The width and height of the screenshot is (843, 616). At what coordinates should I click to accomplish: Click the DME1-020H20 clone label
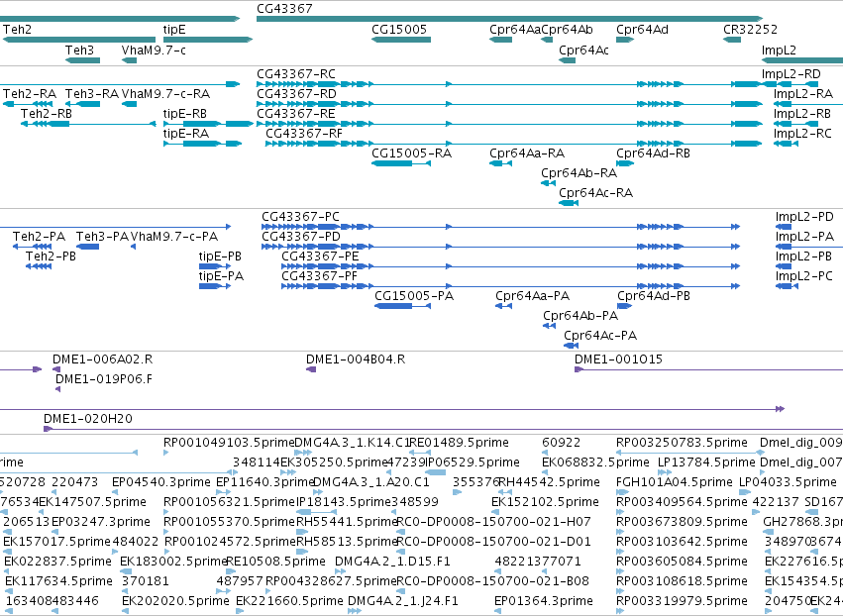88,419
